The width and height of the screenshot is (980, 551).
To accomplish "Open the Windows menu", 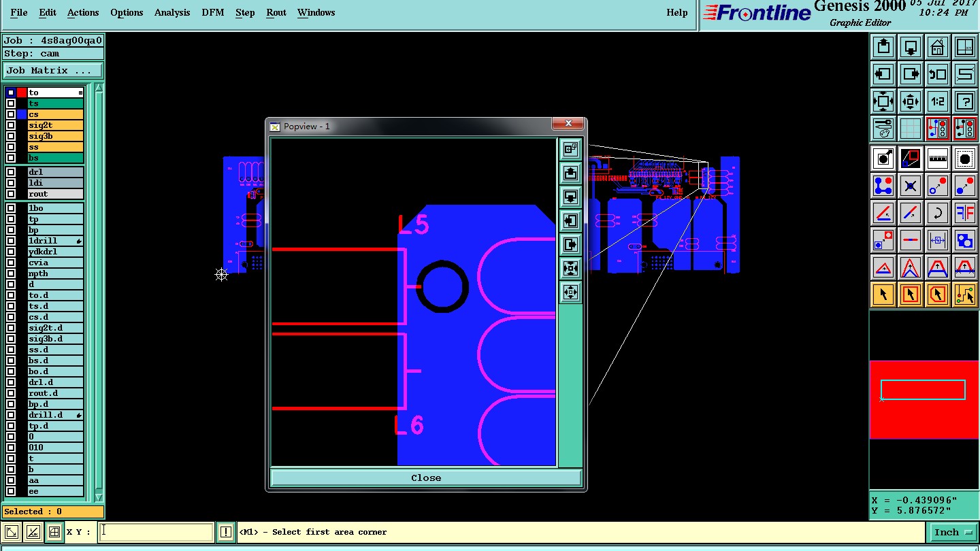I will tap(316, 12).
